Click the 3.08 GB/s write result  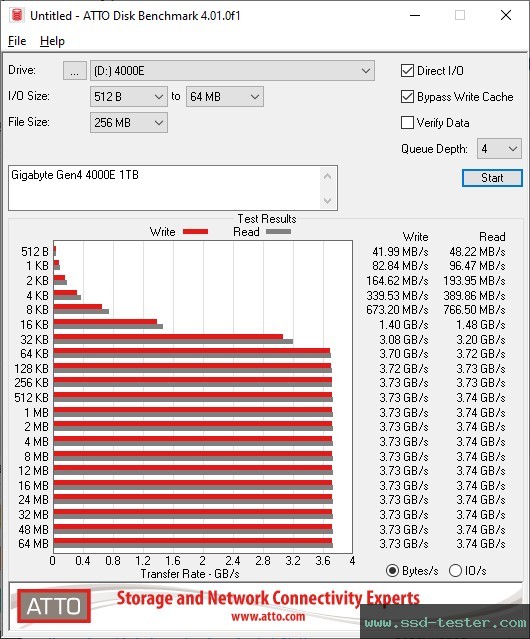coord(404,339)
